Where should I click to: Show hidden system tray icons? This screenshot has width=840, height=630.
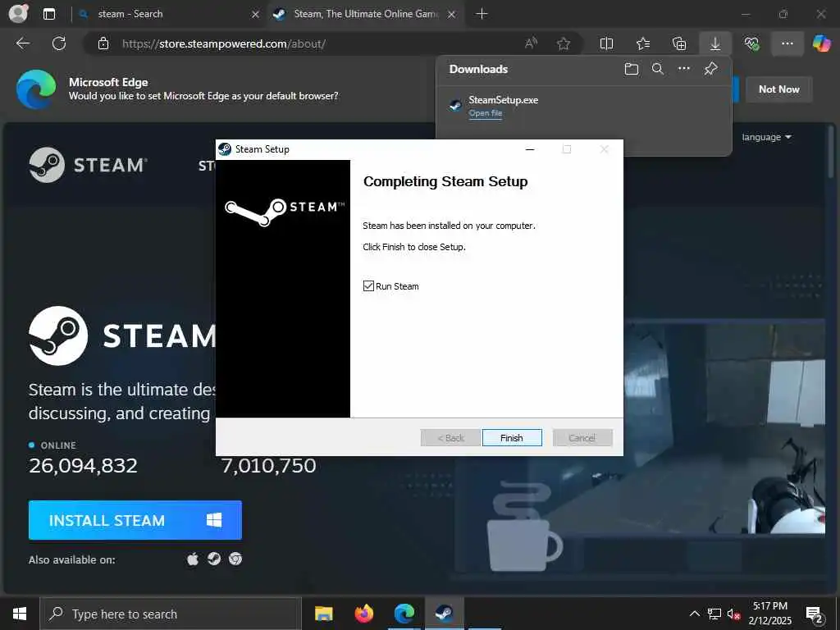point(694,614)
